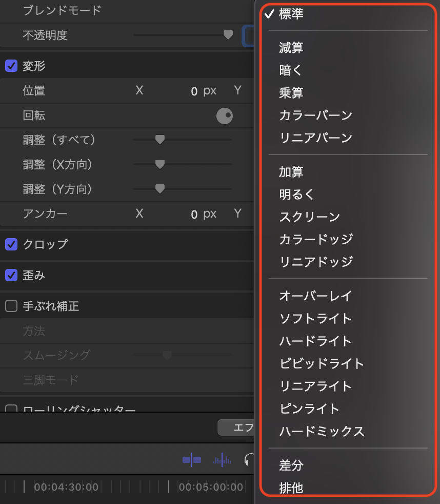440x504 pixels.
Task: Click the 歪み section header text
Action: pyautogui.click(x=34, y=275)
